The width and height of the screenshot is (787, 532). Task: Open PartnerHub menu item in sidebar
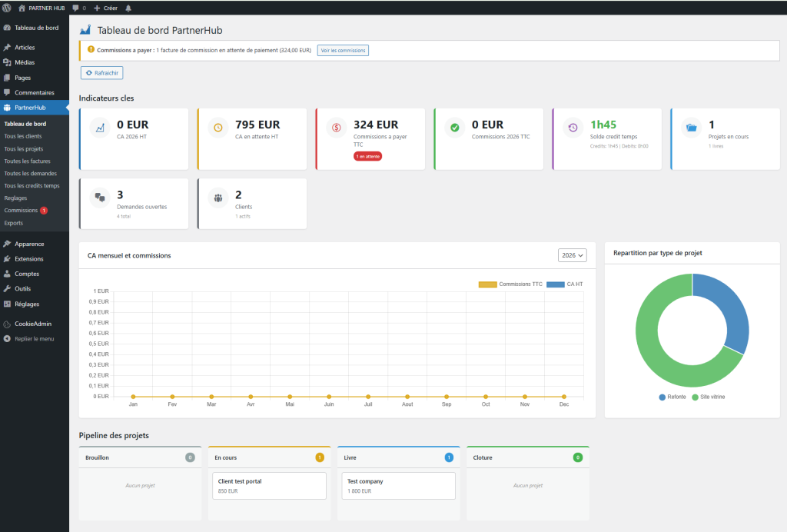tap(34, 108)
